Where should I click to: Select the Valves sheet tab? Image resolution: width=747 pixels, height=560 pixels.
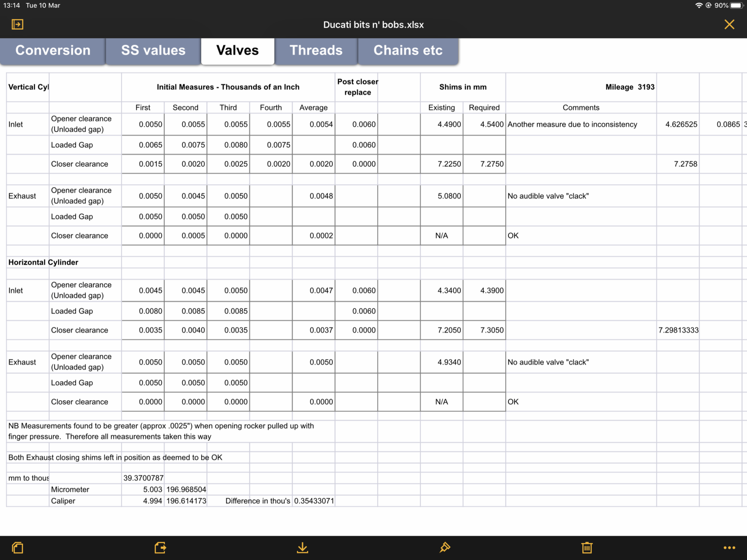(x=237, y=50)
